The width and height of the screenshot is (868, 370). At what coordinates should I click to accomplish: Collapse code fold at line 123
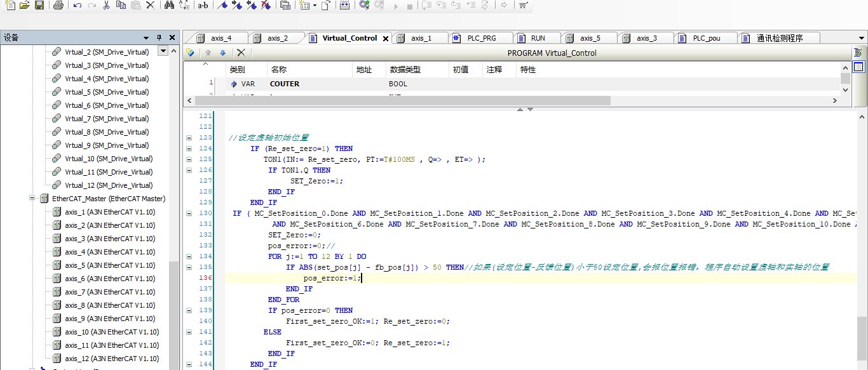point(189,138)
